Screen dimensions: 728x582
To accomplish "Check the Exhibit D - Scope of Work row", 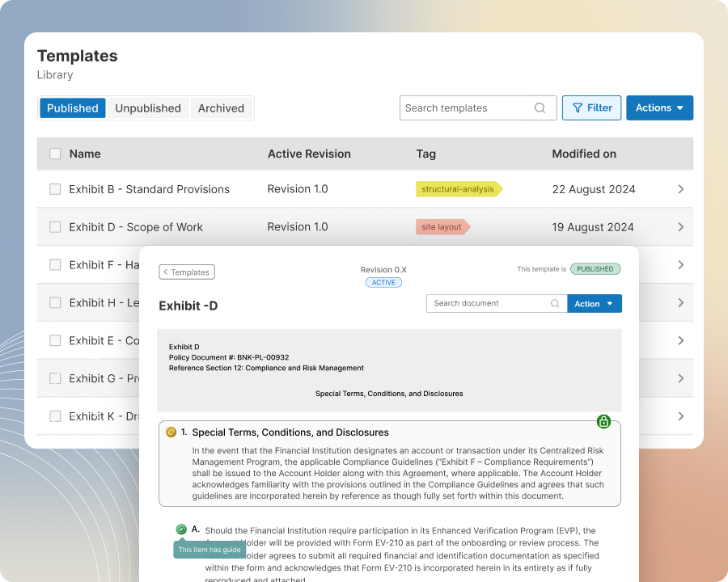I will point(55,227).
